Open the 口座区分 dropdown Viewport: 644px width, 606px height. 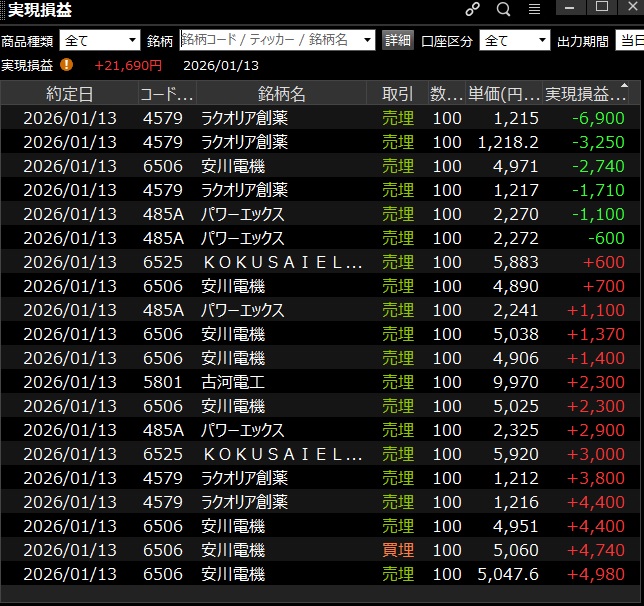point(515,41)
